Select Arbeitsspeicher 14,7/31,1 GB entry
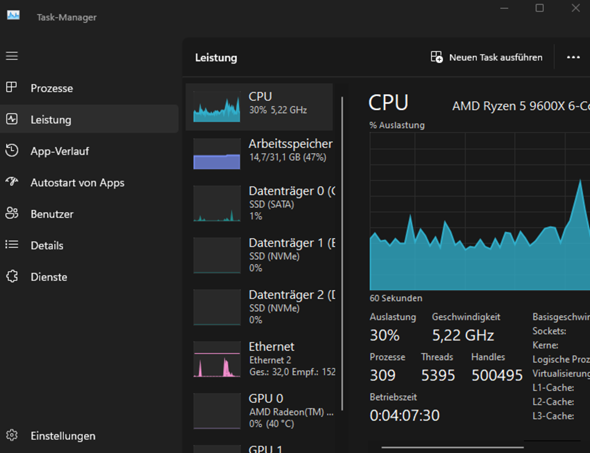This screenshot has width=590, height=453. point(259,154)
